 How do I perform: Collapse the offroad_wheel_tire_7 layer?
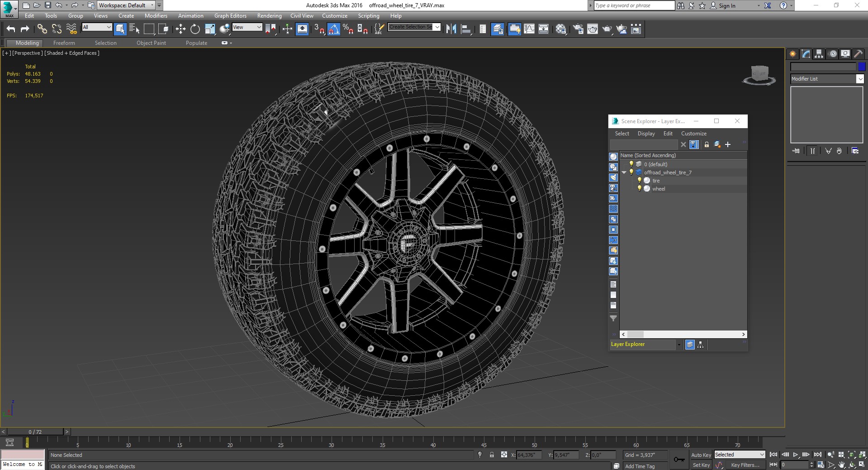tap(624, 173)
